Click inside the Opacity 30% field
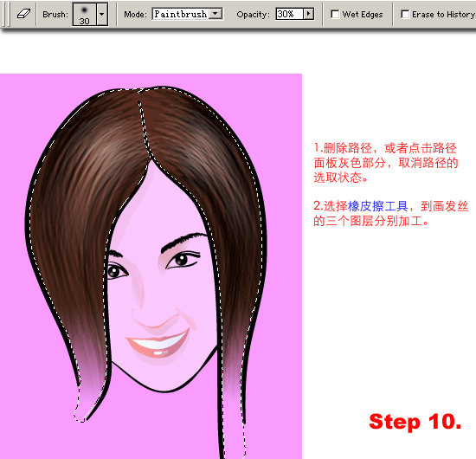476x459 pixels. point(290,14)
